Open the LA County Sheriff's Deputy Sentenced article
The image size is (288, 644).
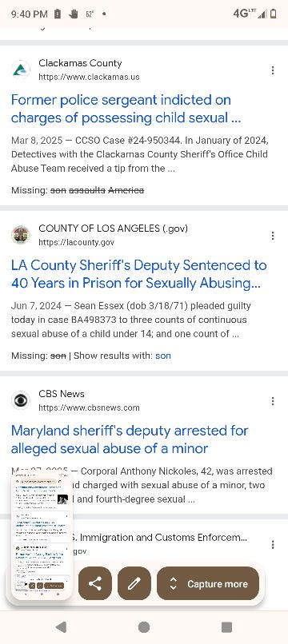(x=139, y=274)
